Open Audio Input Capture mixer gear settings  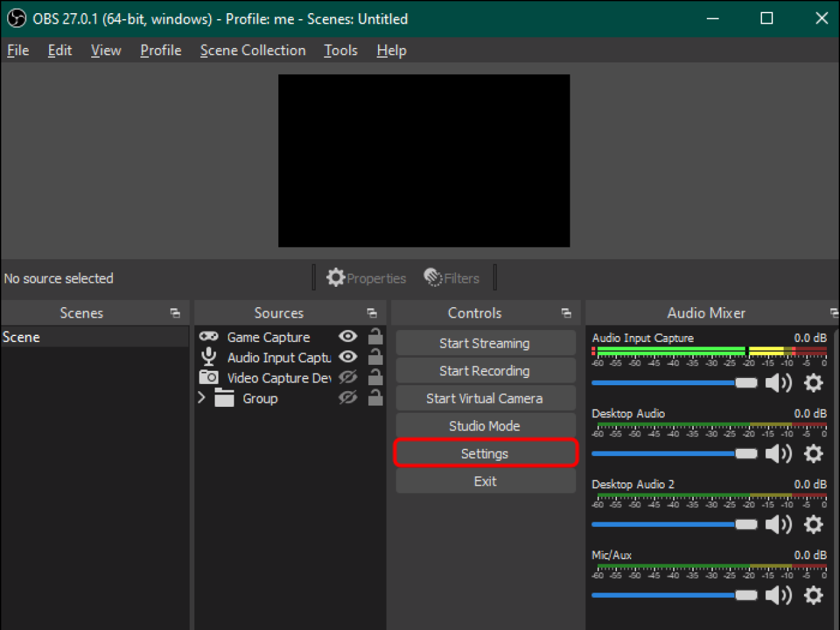click(813, 383)
